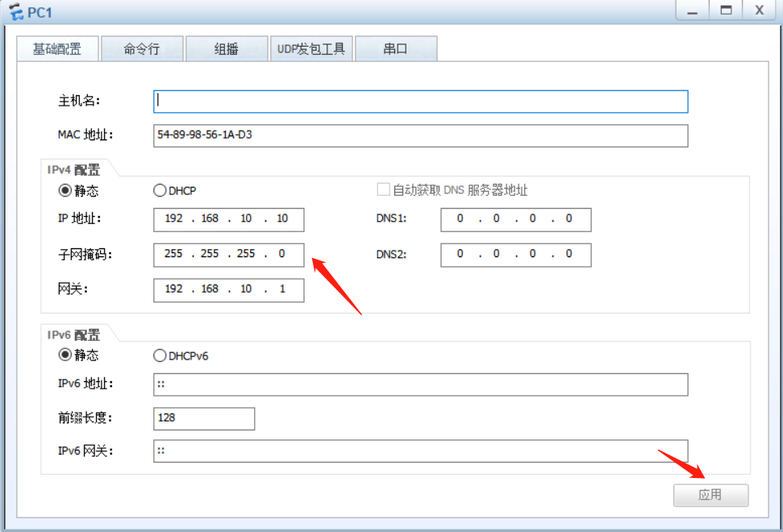Open the 组播 tab

click(x=227, y=49)
